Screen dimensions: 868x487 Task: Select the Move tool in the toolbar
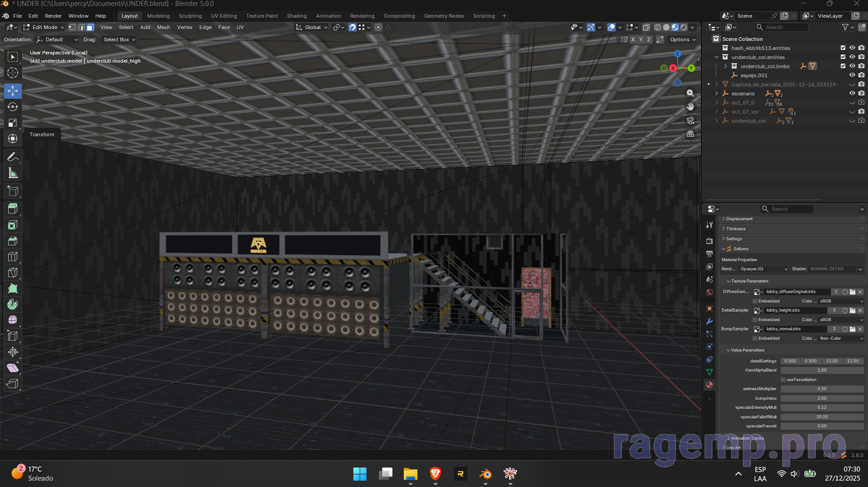click(13, 91)
